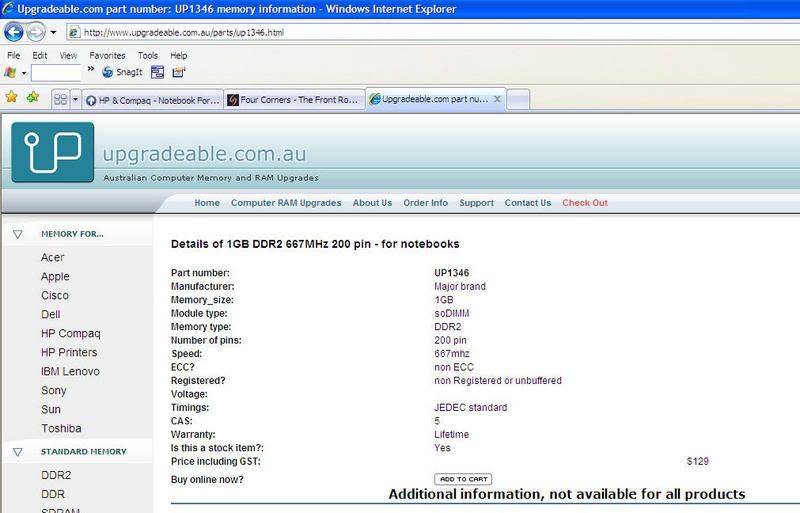Open the Favorites Center star icon
Screen dimensions: 800x513
point(11,96)
